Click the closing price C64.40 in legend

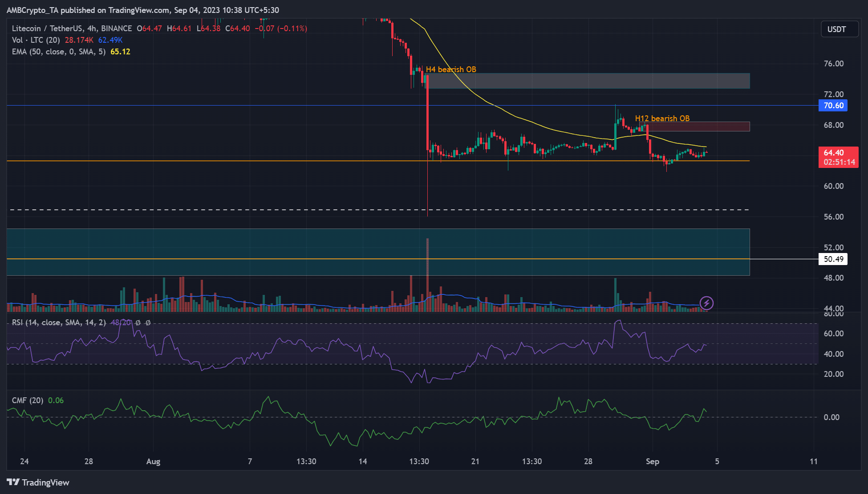(238, 29)
